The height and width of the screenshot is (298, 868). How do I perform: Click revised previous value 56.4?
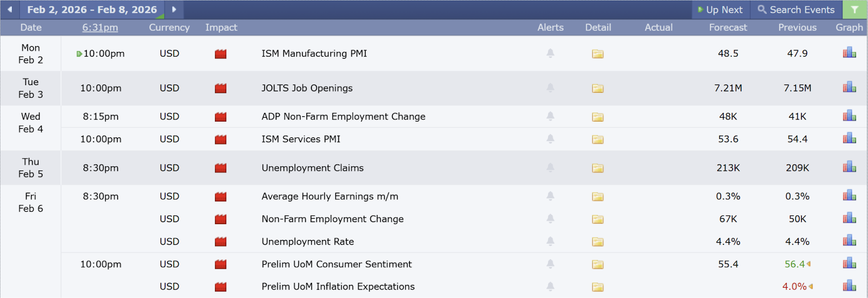(794, 264)
